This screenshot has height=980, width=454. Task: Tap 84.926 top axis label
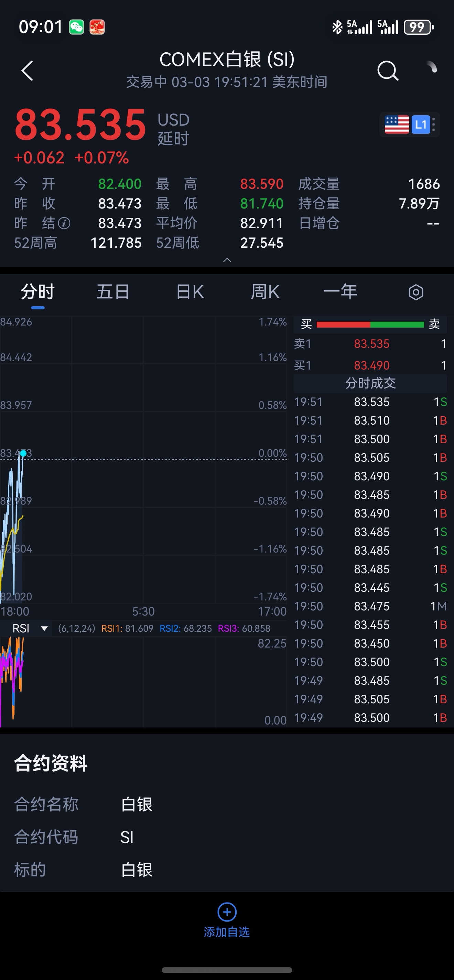click(x=16, y=322)
